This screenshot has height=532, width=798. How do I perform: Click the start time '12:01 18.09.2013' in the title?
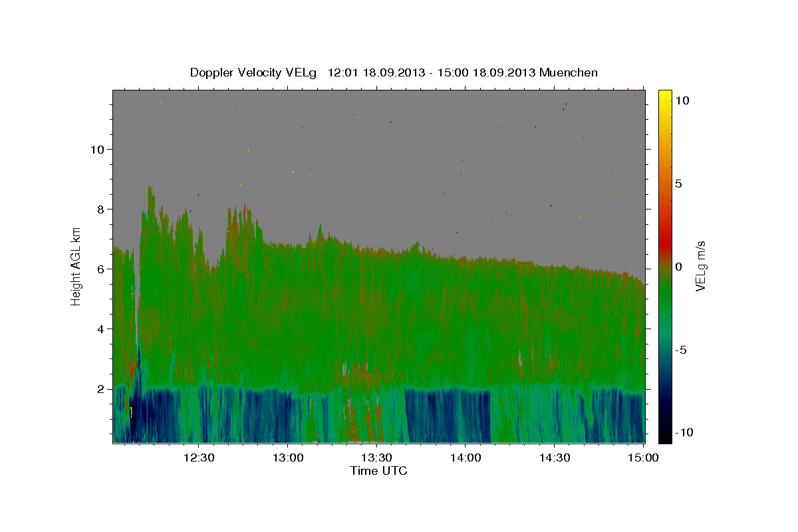click(x=376, y=72)
